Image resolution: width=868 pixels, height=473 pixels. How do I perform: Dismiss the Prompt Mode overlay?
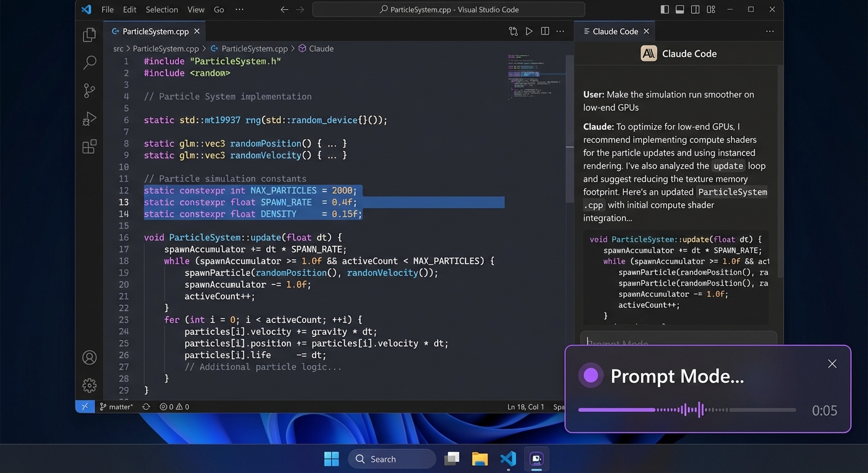click(832, 364)
